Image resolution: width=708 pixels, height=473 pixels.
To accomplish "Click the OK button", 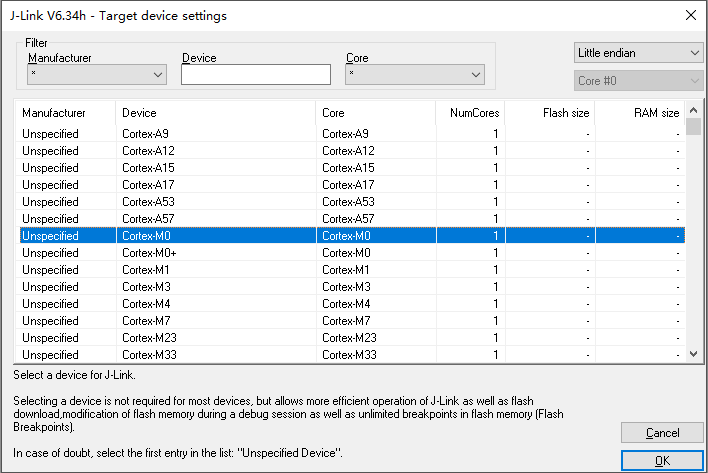I will [662, 460].
